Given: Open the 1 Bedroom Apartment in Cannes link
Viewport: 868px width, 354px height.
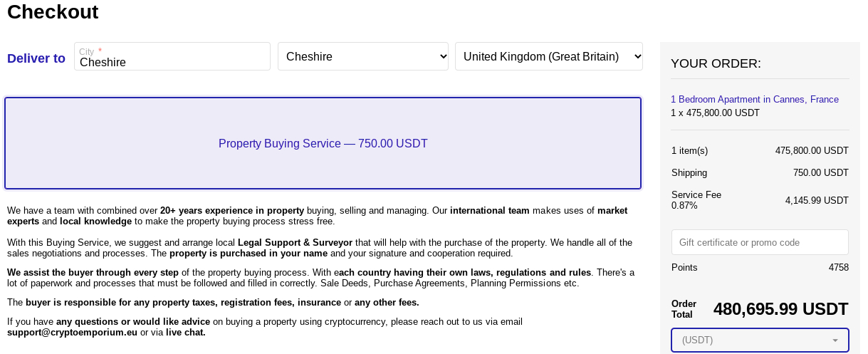Looking at the screenshot, I should (x=755, y=100).
